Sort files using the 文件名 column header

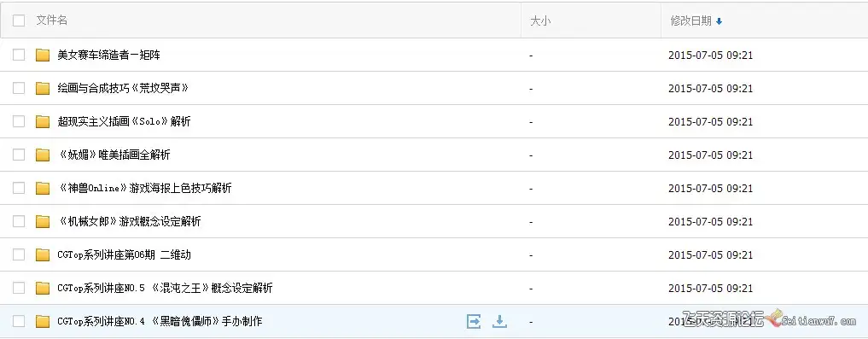coord(52,20)
